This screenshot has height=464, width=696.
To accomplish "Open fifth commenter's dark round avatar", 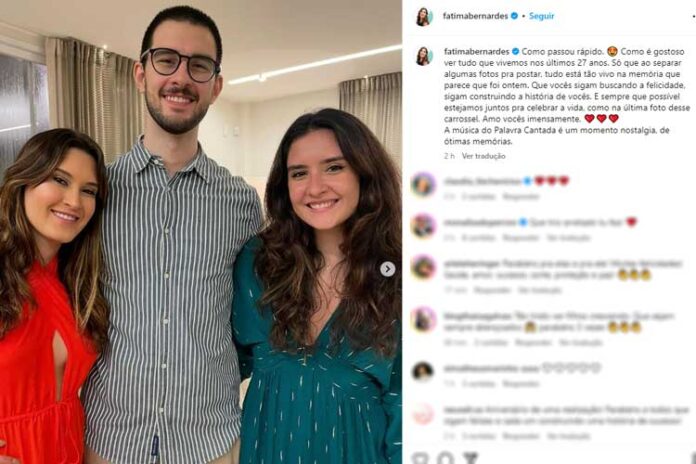I will pos(423,372).
